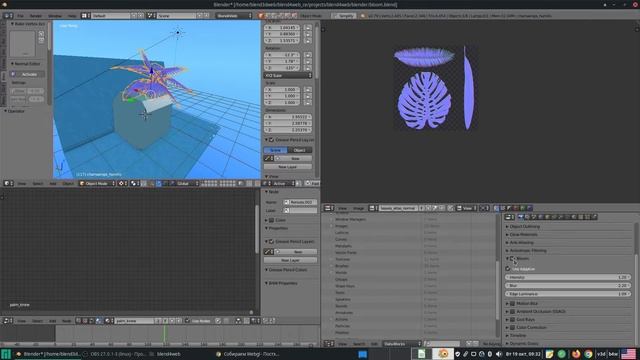Click New Layer button in viewport sidebar
This screenshot has width=640, height=360.
coord(288,167)
